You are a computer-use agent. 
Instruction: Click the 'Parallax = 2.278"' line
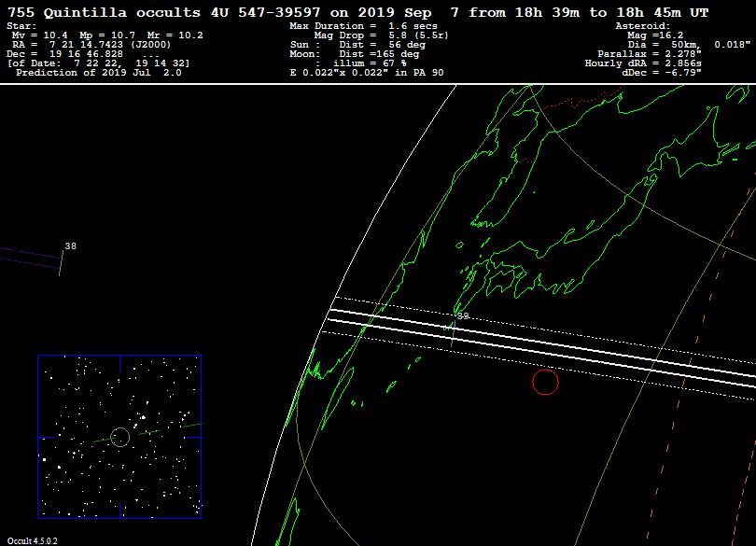pyautogui.click(x=650, y=54)
